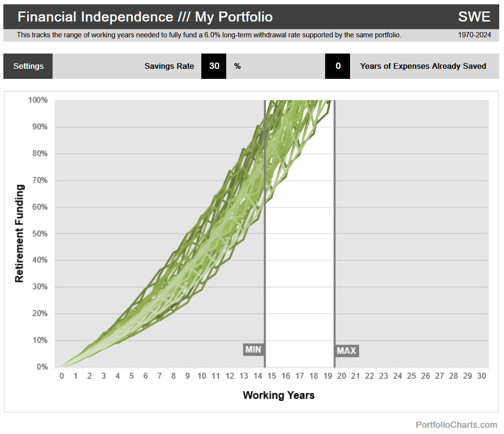Screen dimensions: 504x434
Task: Click the Financial Independence title
Action: (145, 17)
